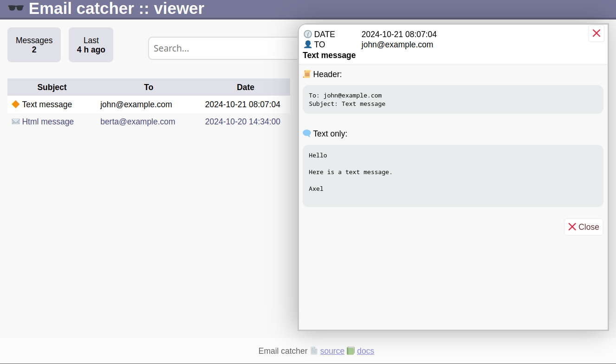Viewport: 616px width, 364px height.
Task: Click the raw header code block
Action: 453,99
